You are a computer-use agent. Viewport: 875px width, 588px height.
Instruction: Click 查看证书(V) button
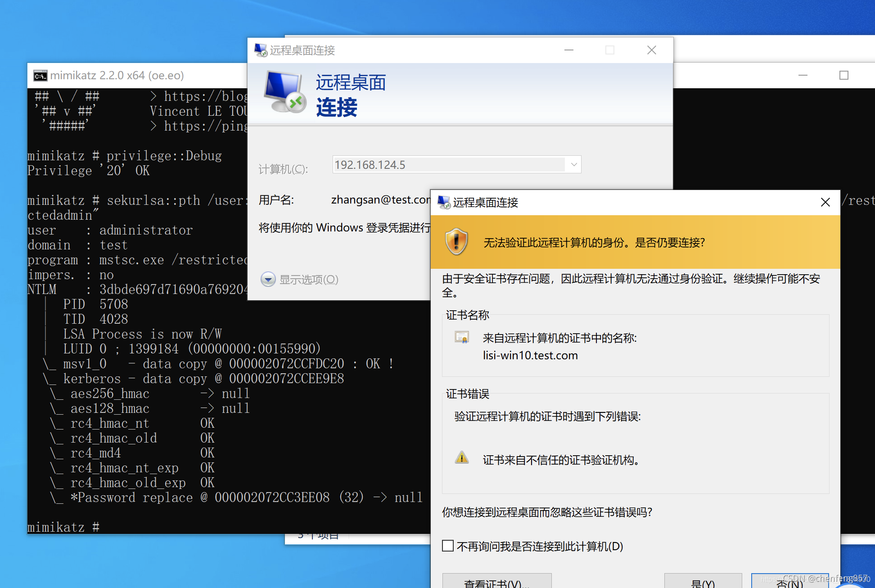497,582
